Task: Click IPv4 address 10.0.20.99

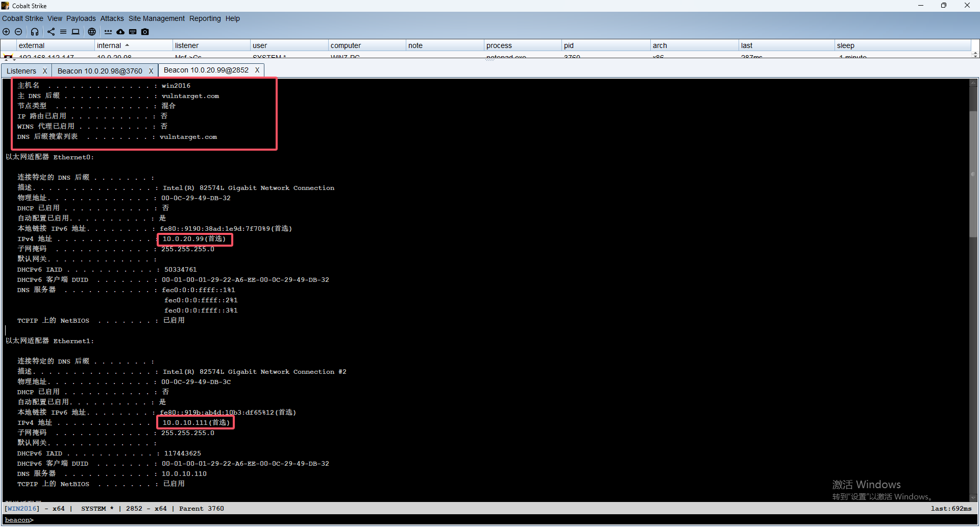Action: 183,239
